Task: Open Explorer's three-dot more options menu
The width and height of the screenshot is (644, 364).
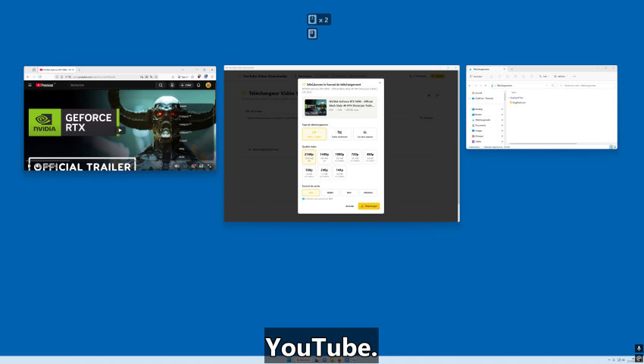Action: point(574,77)
